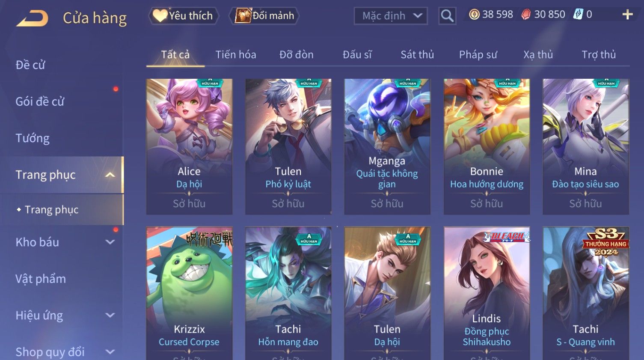Switch to the Pháp sư tab

click(x=478, y=54)
